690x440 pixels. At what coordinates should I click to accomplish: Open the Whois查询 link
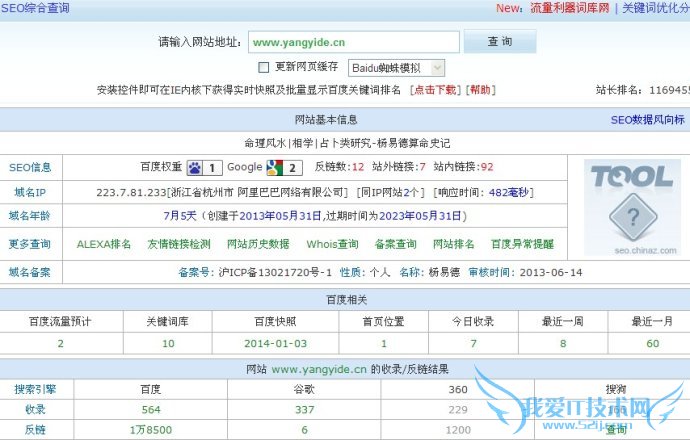(332, 244)
